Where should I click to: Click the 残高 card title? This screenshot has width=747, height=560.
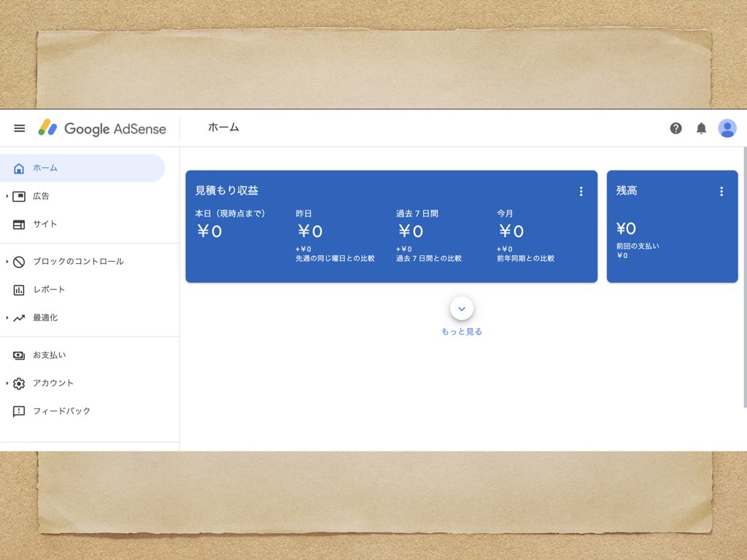(x=627, y=190)
